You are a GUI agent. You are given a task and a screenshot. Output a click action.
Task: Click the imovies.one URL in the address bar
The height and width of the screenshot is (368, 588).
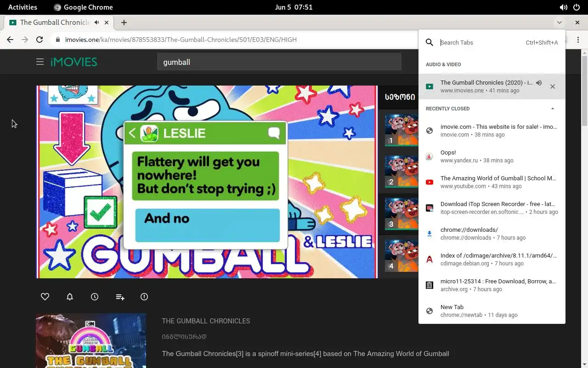(x=181, y=40)
